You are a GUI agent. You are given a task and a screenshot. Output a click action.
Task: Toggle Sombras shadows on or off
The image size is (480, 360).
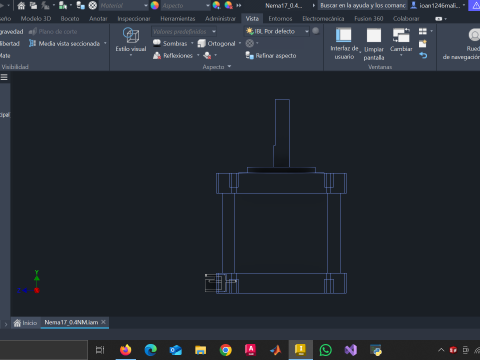coord(170,43)
